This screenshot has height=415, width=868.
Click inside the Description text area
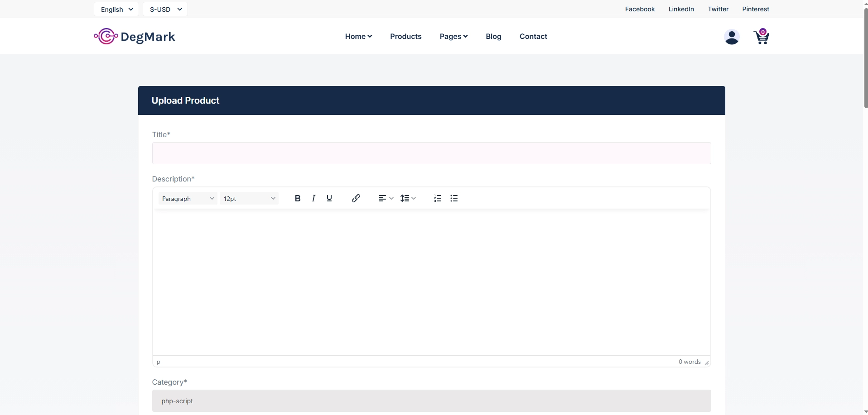coord(431,282)
